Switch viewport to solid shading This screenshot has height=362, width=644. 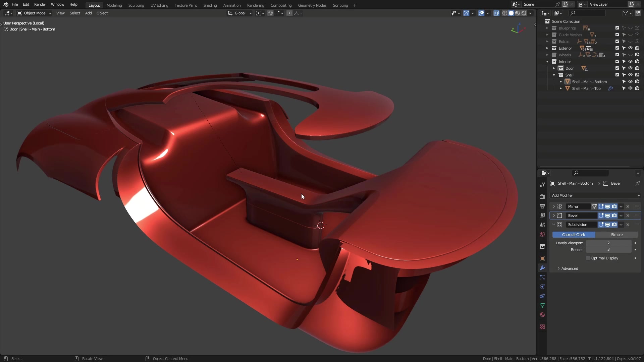(x=511, y=13)
